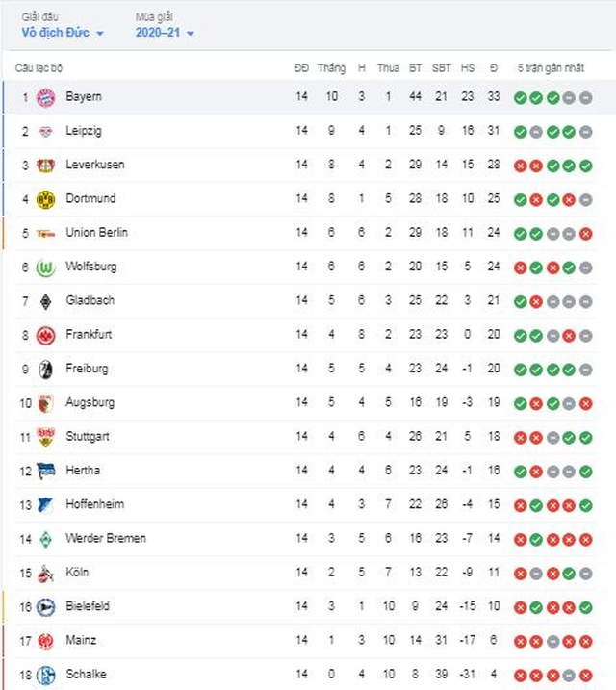Click Bayern's most recent match result icon
616x690 pixels.
[x=585, y=97]
